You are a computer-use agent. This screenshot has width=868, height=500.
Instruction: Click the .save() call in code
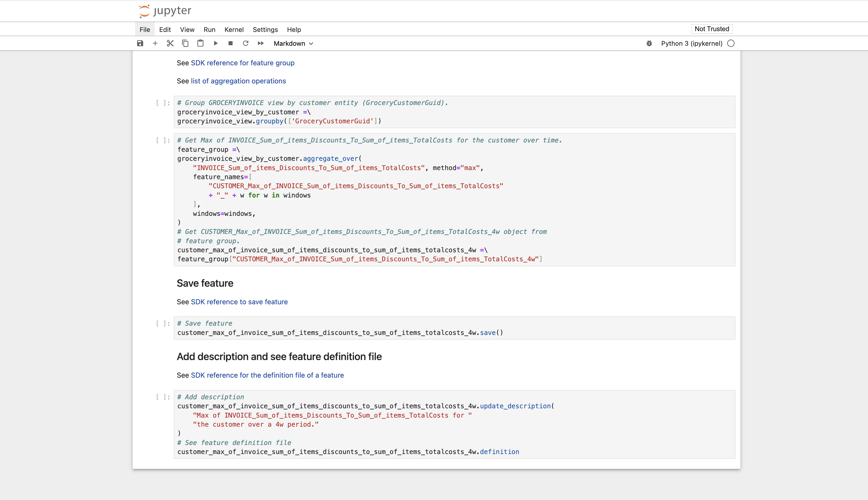coord(490,333)
